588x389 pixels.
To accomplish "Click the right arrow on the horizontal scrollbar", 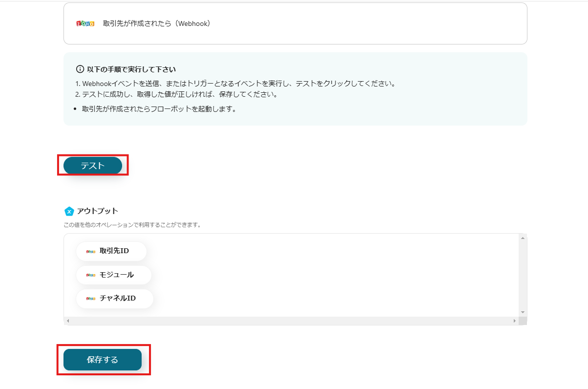I will [514, 321].
